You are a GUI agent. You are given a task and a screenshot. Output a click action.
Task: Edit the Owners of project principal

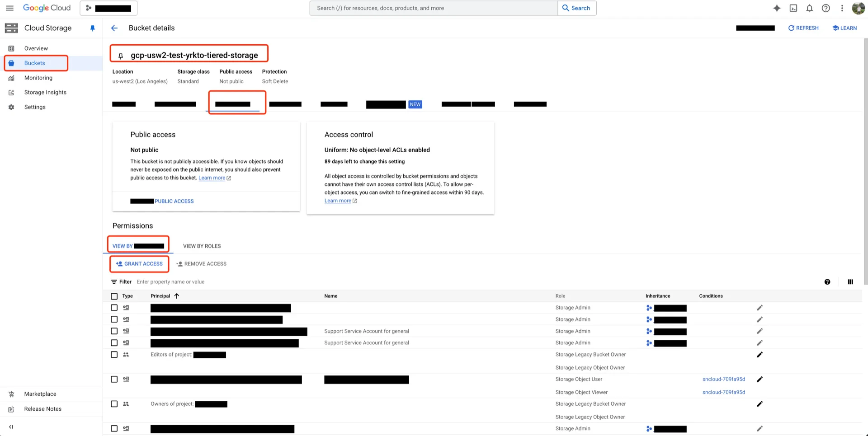759,404
